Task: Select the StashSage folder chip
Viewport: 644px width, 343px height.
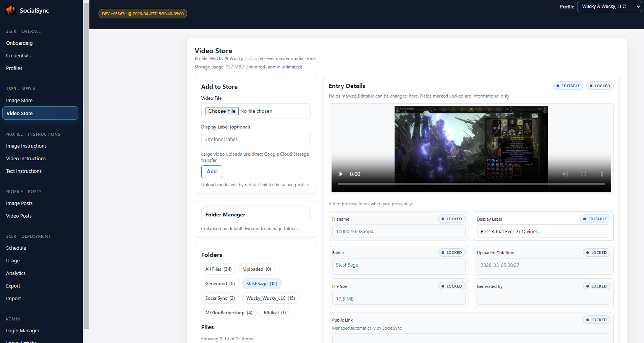Action: click(262, 284)
